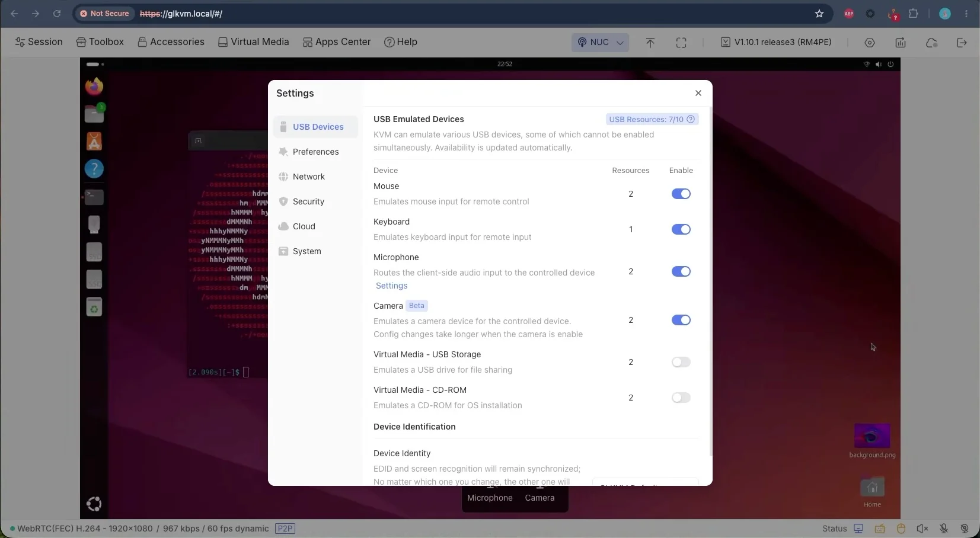Click the disabled webcam icon in the status bar

(965, 529)
